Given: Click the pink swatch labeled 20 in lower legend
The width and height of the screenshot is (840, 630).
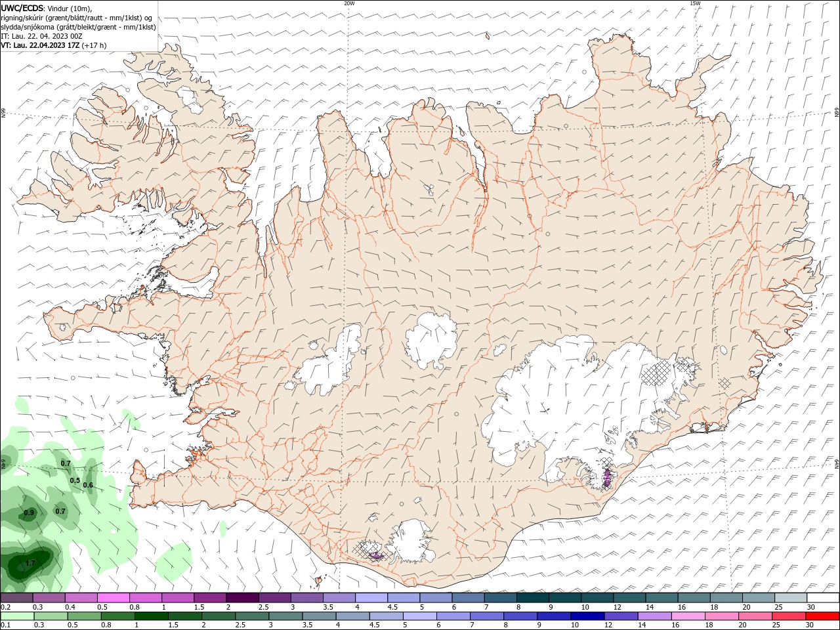Looking at the screenshot, I should tap(754, 616).
